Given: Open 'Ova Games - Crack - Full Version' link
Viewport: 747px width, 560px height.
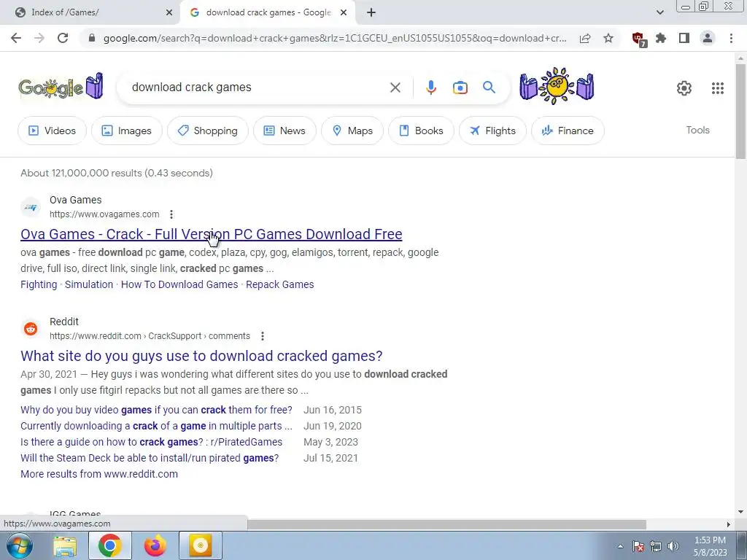Looking at the screenshot, I should [x=211, y=234].
